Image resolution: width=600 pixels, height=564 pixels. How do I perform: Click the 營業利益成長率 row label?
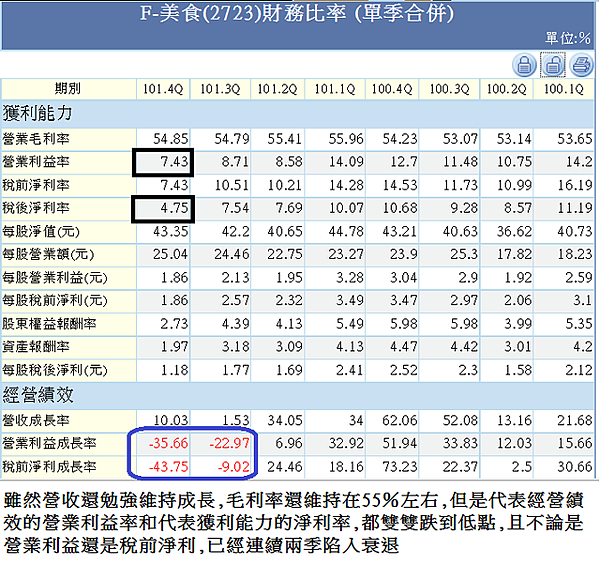click(x=49, y=443)
